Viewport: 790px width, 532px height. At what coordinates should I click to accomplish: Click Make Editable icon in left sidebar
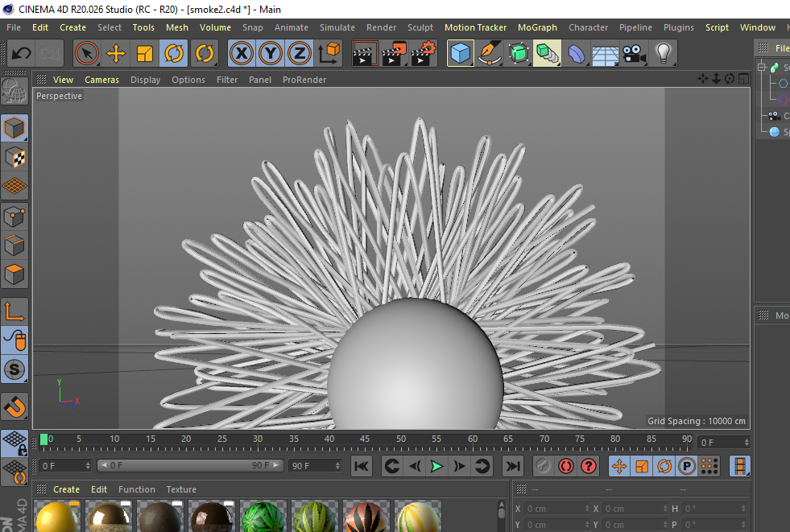coord(14,91)
